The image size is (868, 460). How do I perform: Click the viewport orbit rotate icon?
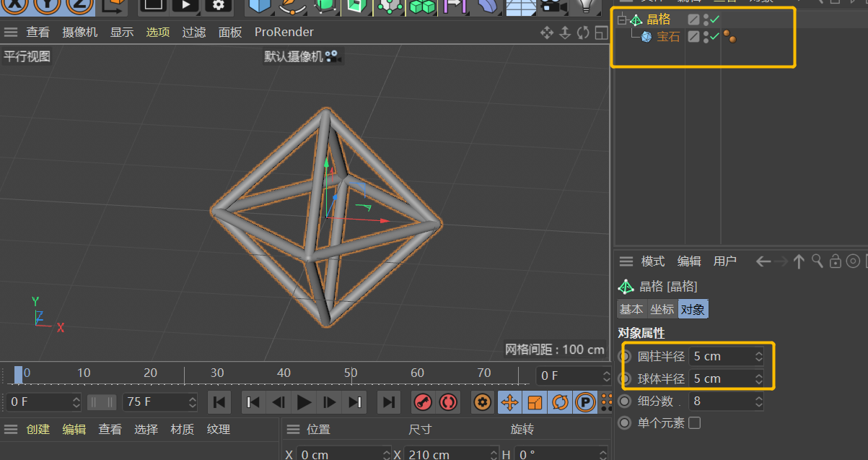(x=582, y=32)
